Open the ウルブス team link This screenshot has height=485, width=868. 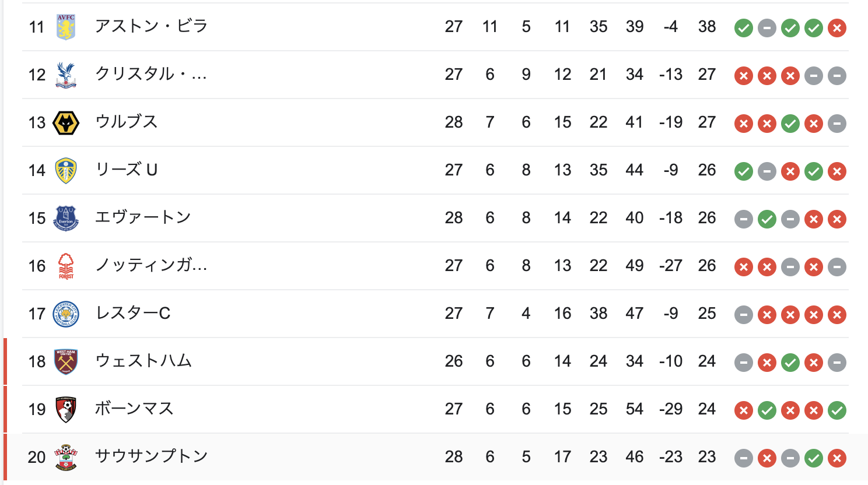[x=127, y=122]
